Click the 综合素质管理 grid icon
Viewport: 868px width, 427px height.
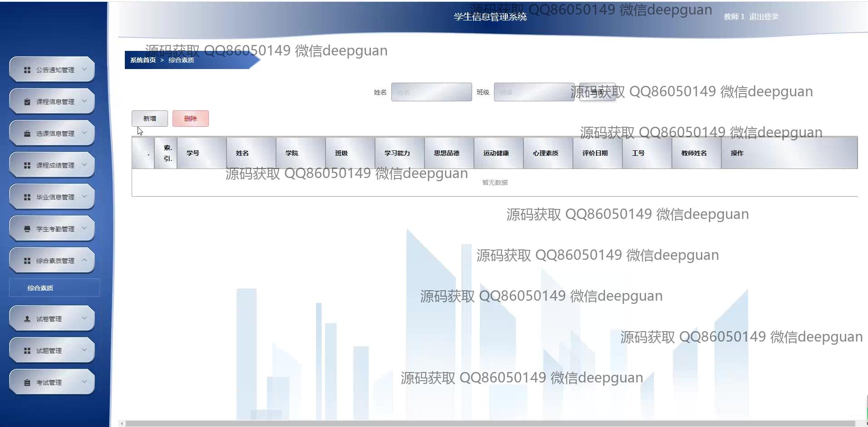(27, 261)
